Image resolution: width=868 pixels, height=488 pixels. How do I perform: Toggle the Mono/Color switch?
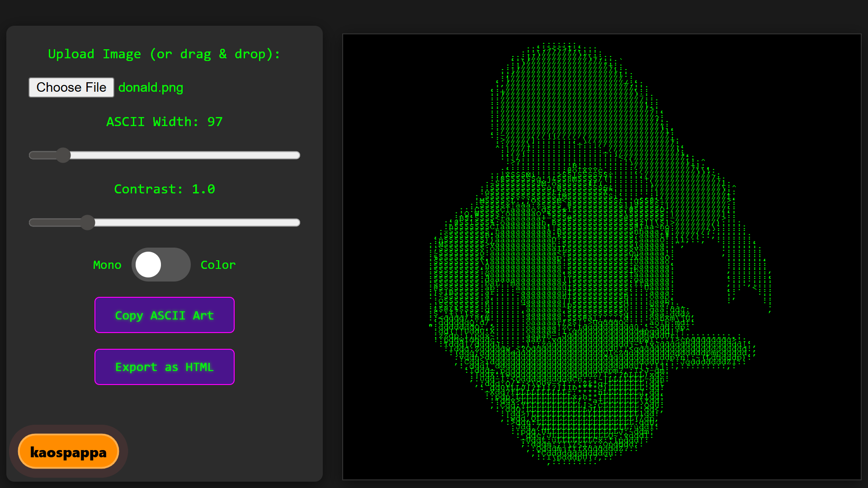161,265
